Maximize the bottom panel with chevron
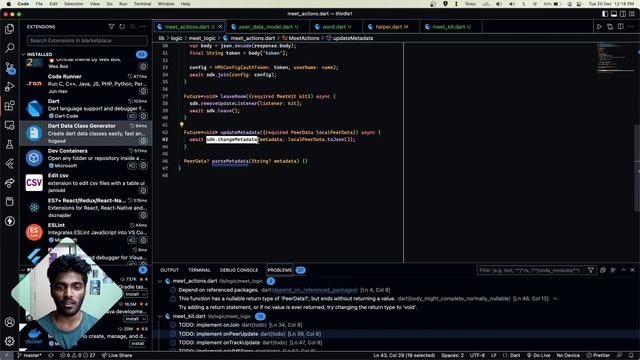Image resolution: width=640 pixels, height=360 pixels. pos(623,270)
